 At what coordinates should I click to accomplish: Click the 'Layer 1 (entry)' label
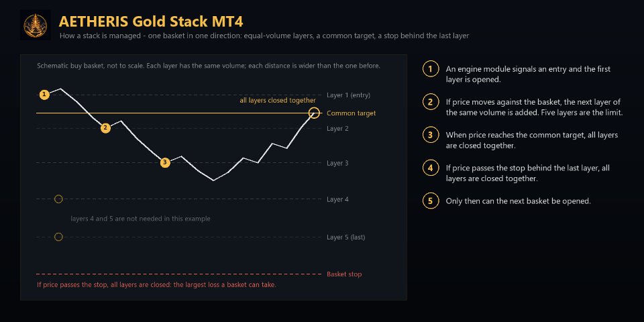[x=348, y=95]
